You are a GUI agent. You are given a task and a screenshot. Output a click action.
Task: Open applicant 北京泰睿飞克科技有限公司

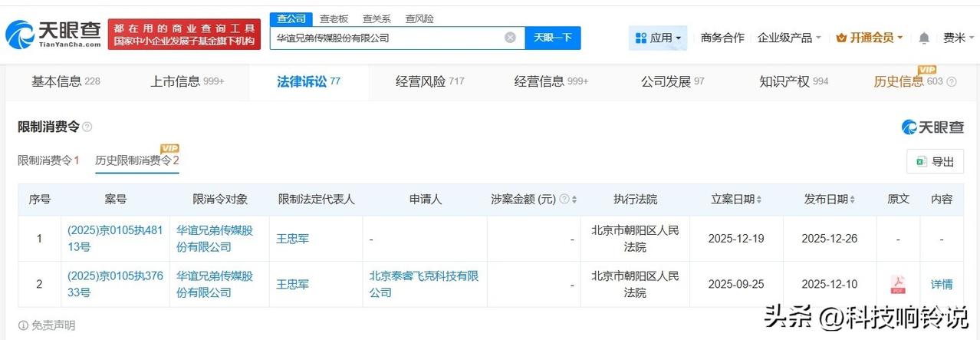point(424,284)
